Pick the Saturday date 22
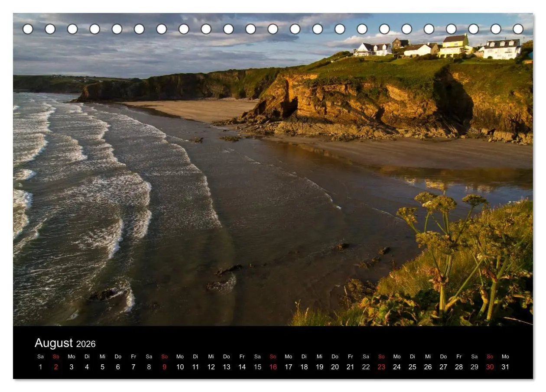 pyautogui.click(x=366, y=367)
